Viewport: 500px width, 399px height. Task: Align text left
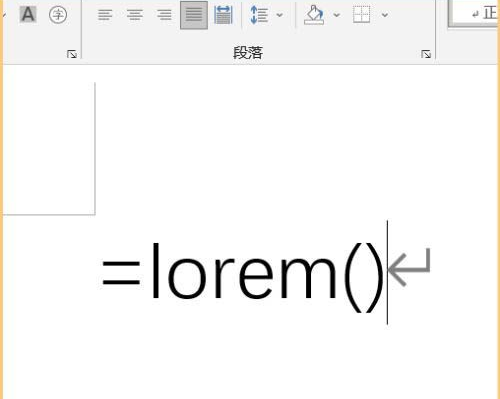click(105, 15)
